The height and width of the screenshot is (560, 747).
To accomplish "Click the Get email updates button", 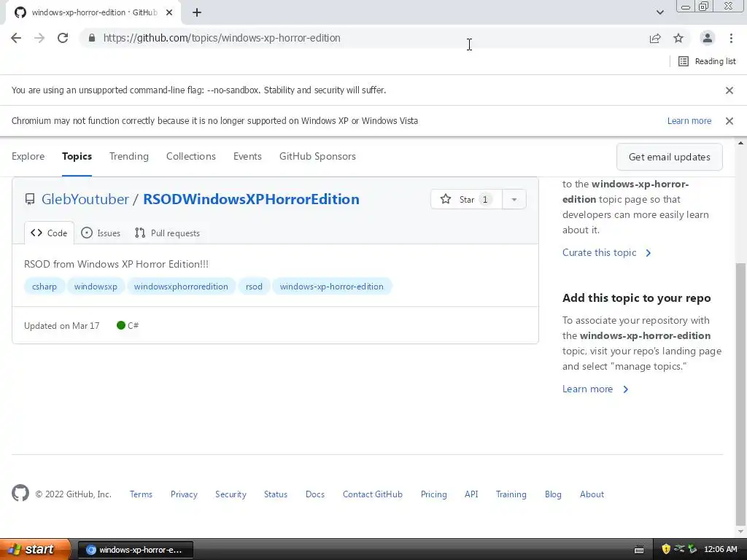I will click(670, 157).
